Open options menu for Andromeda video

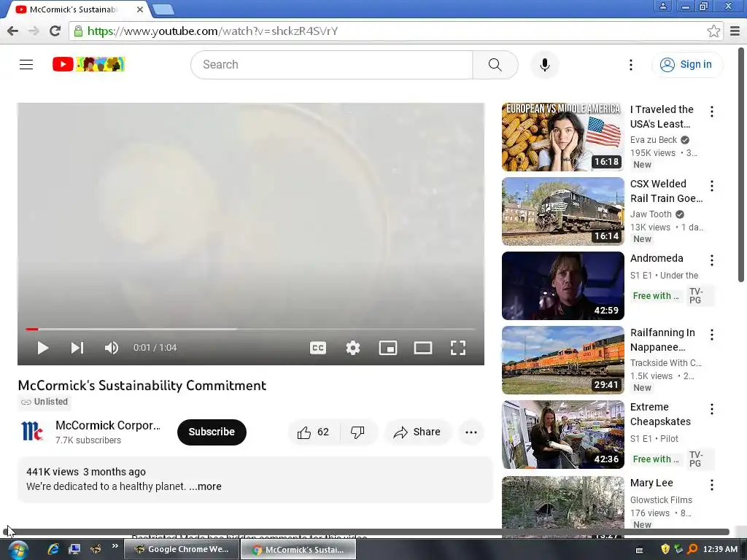click(712, 260)
